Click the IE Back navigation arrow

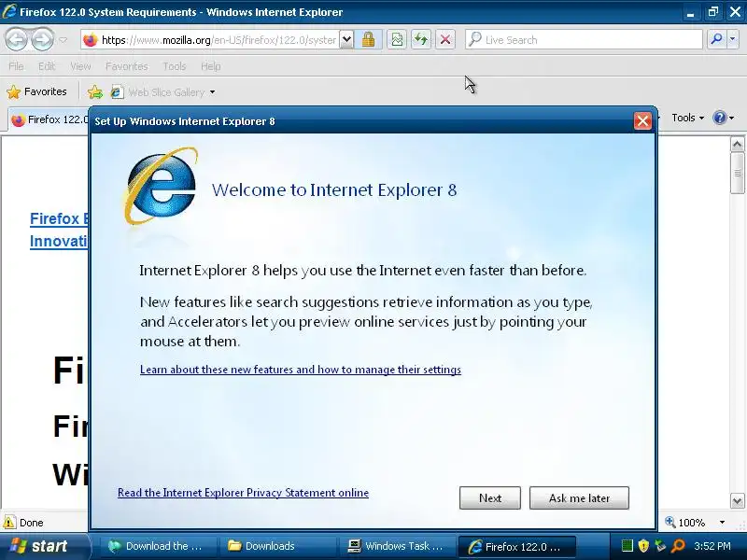(17, 39)
